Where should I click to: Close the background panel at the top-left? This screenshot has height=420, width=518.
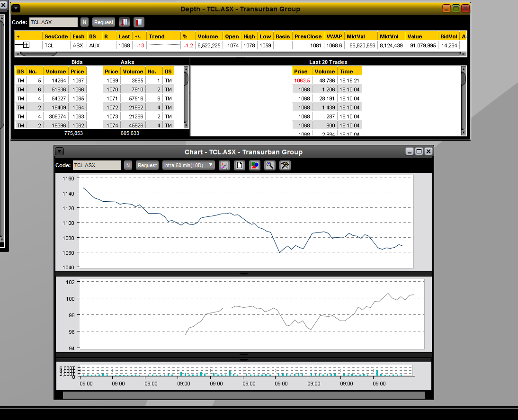coord(3,5)
